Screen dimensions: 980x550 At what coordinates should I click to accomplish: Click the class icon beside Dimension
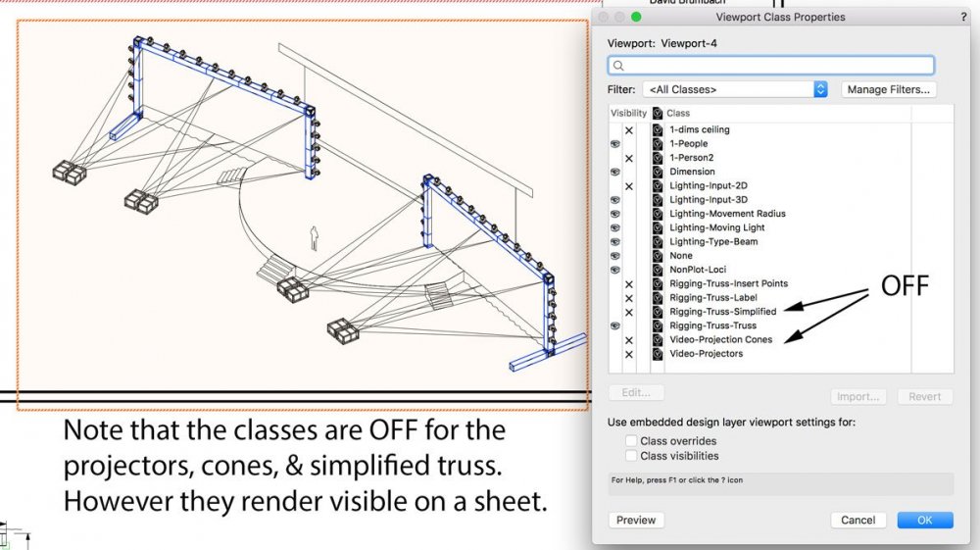[658, 172]
